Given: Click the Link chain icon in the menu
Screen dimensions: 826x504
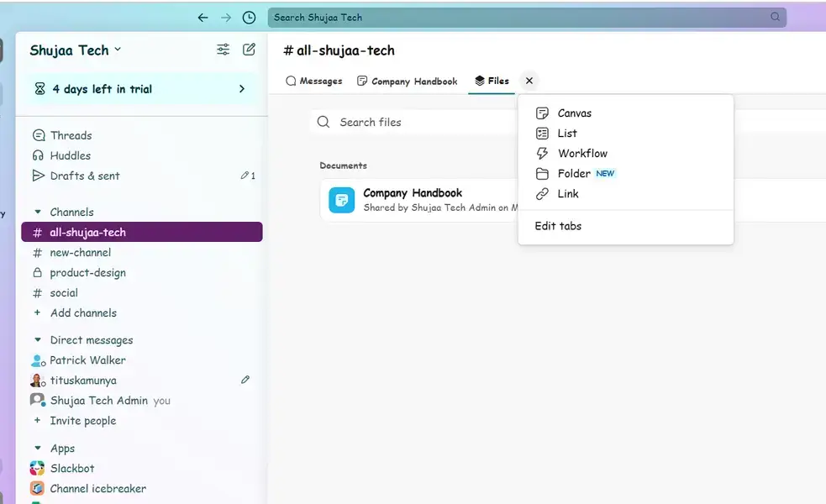Looking at the screenshot, I should (x=542, y=194).
